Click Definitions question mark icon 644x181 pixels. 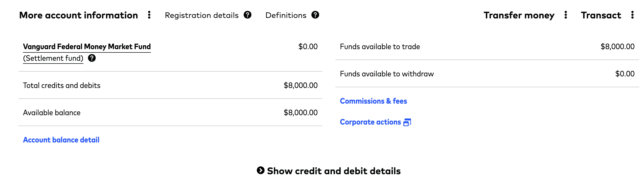(315, 15)
